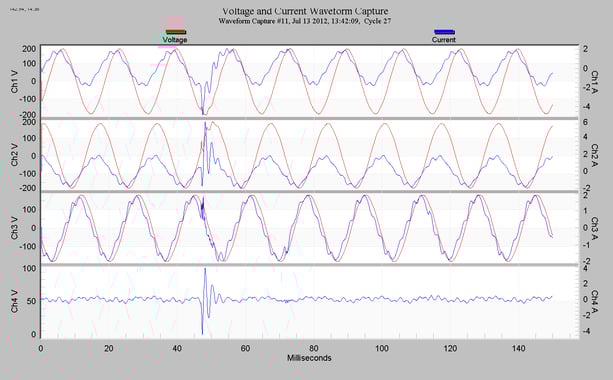The height and width of the screenshot is (380, 613).
Task: Click the 140 tick on the time axis
Action: pos(518,348)
